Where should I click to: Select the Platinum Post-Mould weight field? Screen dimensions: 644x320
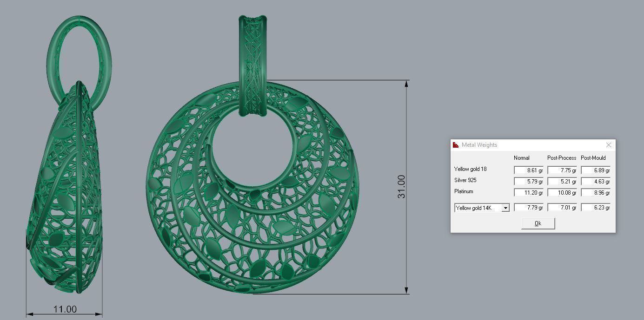(x=596, y=193)
